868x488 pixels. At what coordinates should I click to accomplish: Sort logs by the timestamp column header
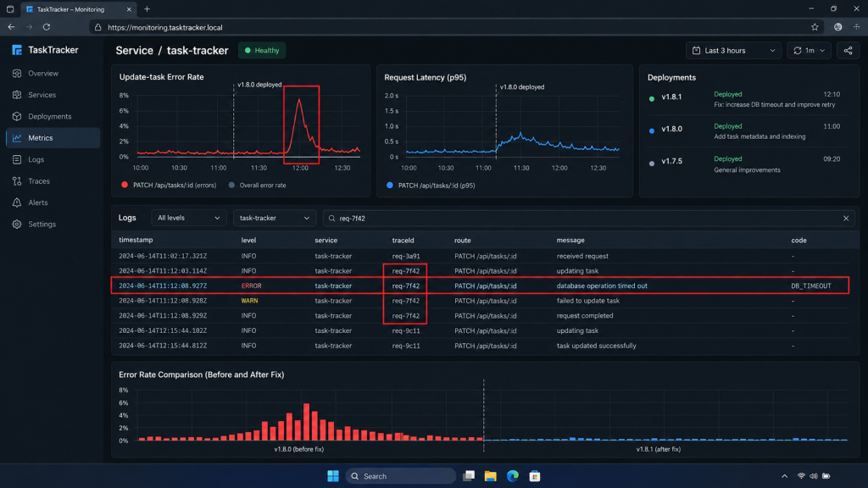(x=136, y=240)
